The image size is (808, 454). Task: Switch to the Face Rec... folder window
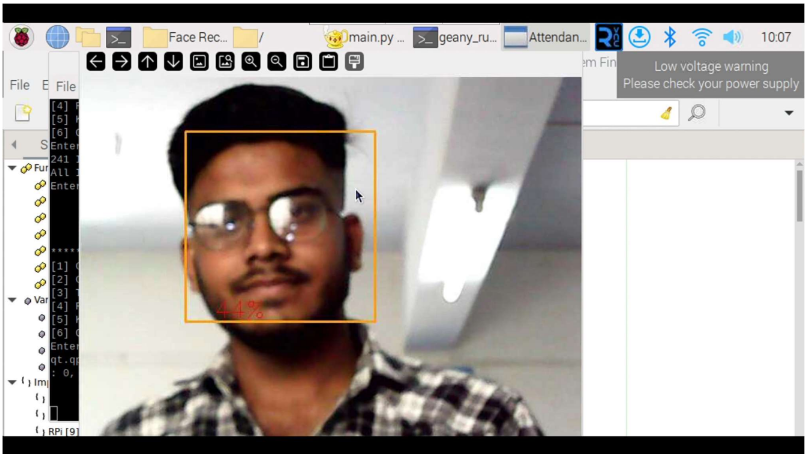pos(185,37)
